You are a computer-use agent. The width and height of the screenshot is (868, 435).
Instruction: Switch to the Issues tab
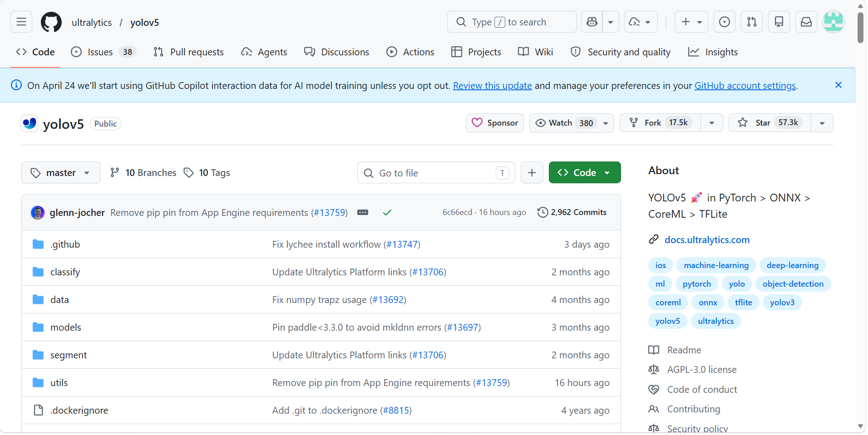point(104,52)
